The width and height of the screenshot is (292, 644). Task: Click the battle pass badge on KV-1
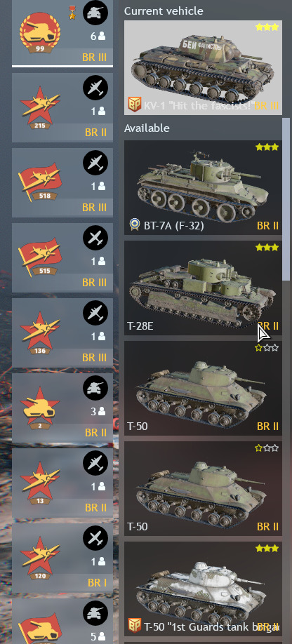pyautogui.click(x=135, y=105)
